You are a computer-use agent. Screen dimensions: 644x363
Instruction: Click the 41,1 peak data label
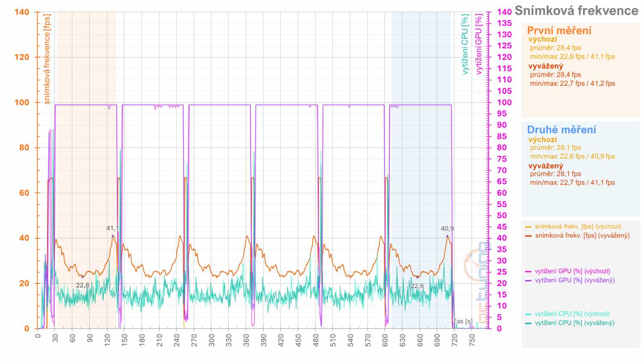113,228
